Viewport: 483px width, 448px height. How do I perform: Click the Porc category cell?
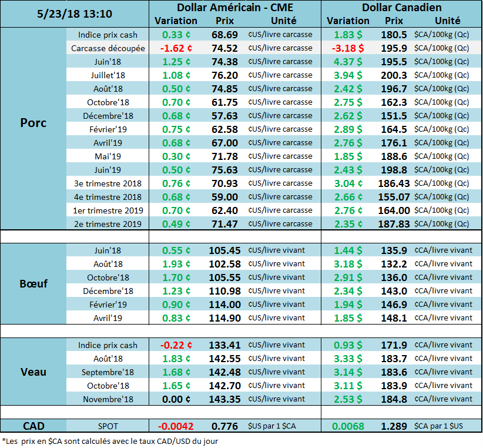click(33, 123)
